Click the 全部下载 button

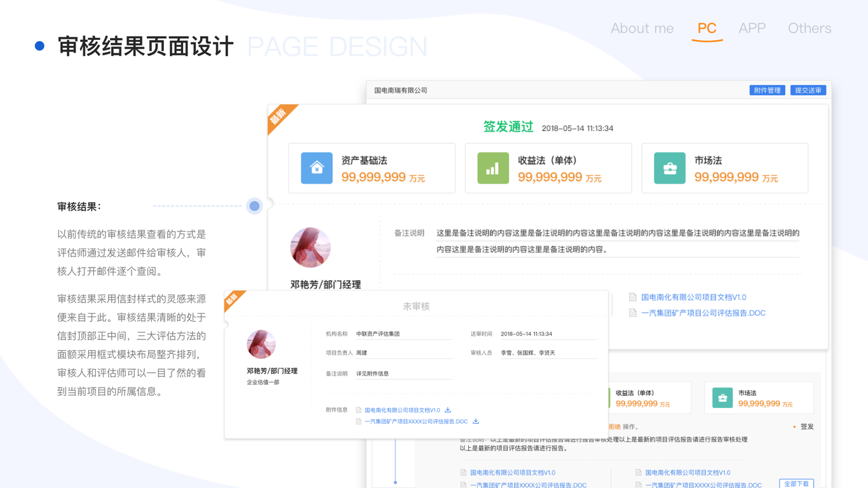(796, 484)
